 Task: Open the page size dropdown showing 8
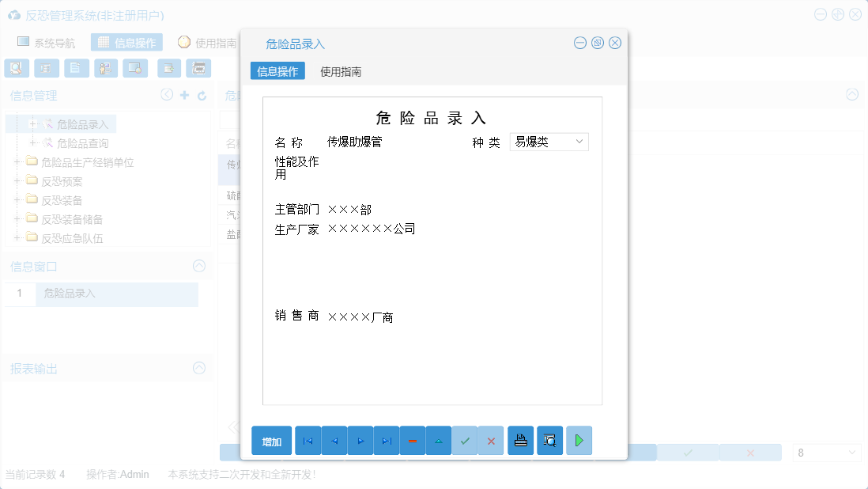coord(827,452)
